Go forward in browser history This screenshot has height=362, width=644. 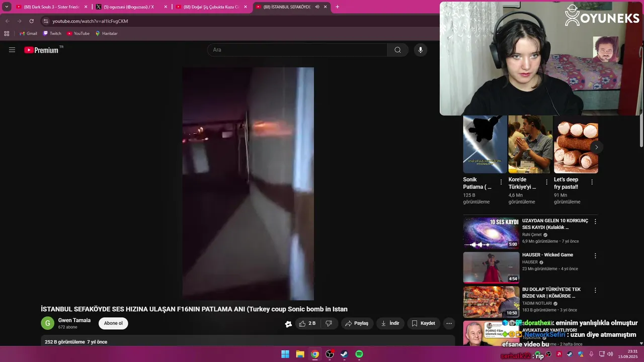[x=19, y=21]
